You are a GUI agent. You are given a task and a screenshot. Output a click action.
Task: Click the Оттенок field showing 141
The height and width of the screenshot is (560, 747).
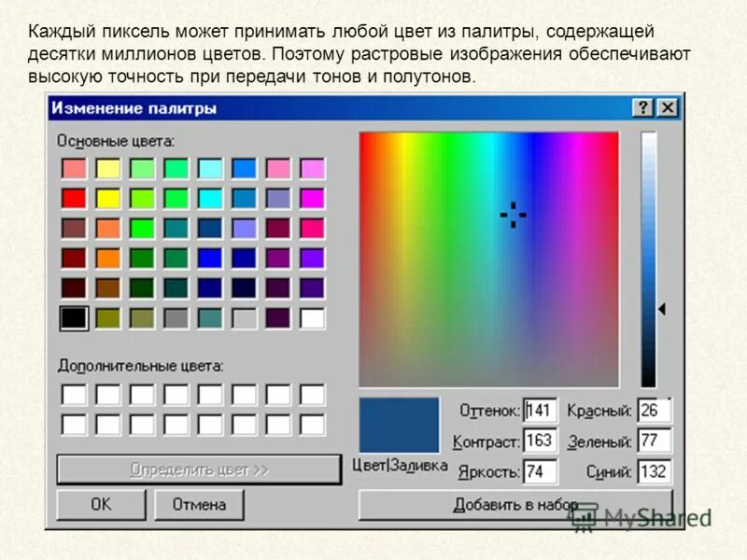[540, 410]
